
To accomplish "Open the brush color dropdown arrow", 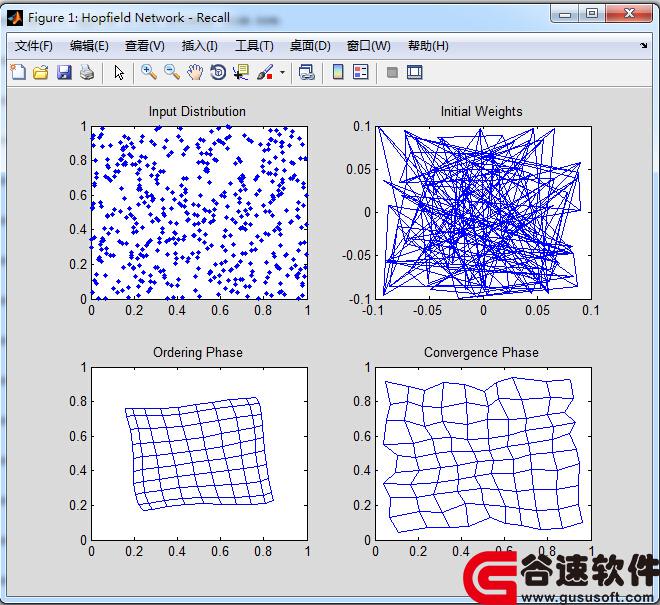I will click(x=282, y=72).
